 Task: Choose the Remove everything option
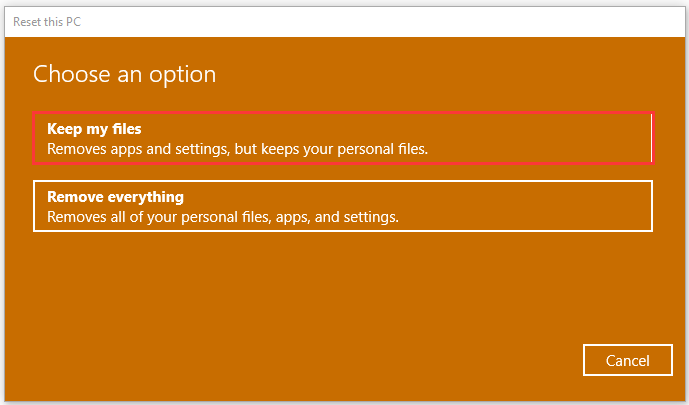tap(343, 206)
